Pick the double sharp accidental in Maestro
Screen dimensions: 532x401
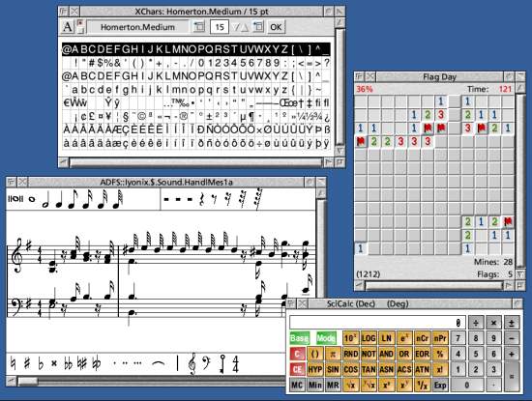[x=54, y=363]
